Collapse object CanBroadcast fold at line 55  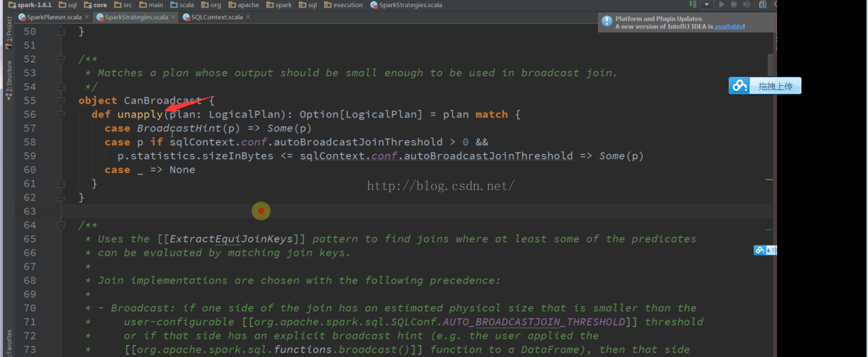coord(61,101)
